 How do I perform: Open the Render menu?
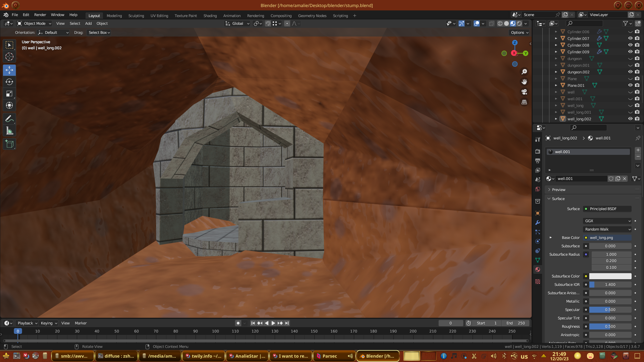40,15
